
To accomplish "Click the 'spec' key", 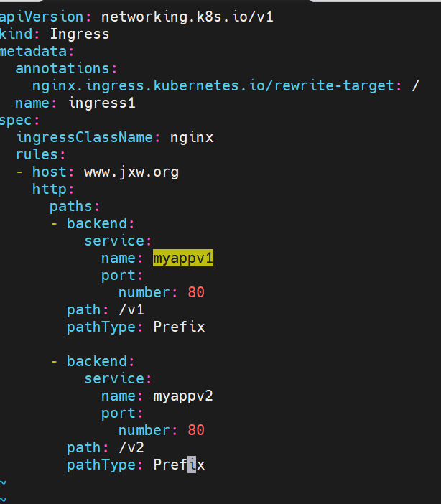I will click(x=16, y=121).
